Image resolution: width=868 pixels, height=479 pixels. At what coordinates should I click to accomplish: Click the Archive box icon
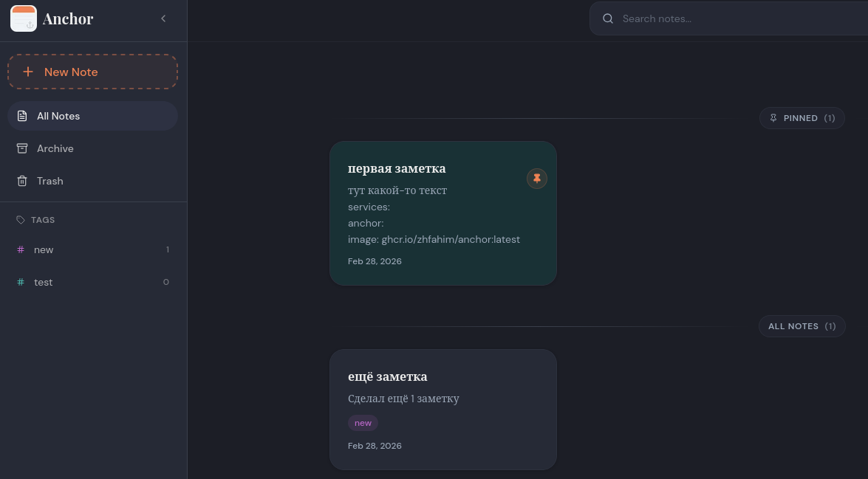[22, 148]
